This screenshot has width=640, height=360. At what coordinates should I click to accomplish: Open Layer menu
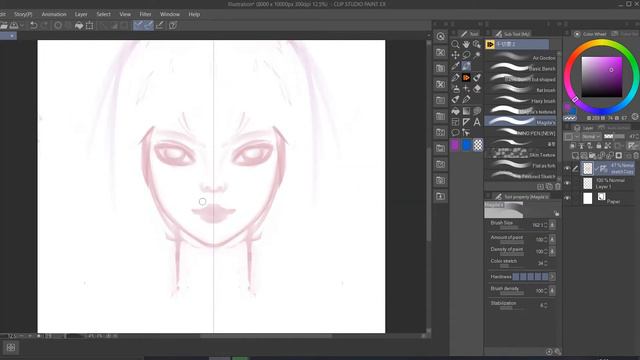(81, 14)
